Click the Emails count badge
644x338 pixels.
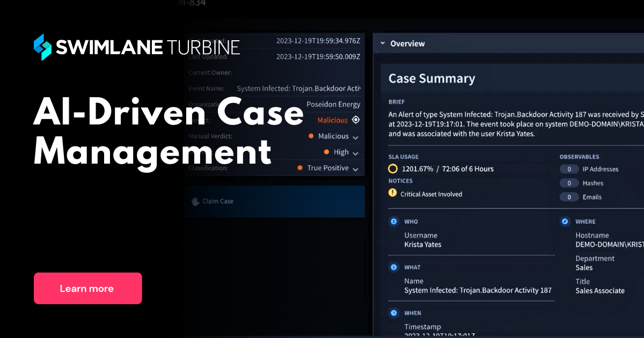tap(569, 197)
